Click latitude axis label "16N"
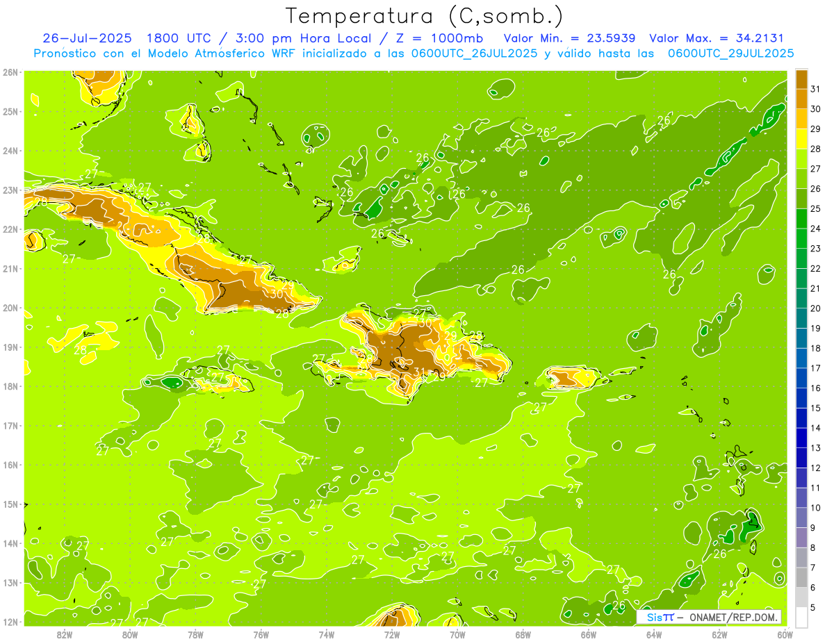The height and width of the screenshot is (644, 834). (x=10, y=465)
